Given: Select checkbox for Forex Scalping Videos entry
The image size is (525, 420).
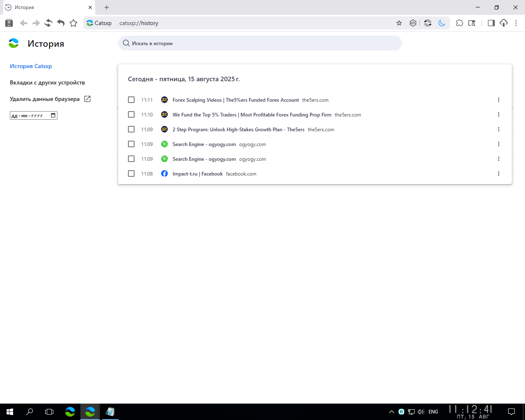Looking at the screenshot, I should [131, 100].
